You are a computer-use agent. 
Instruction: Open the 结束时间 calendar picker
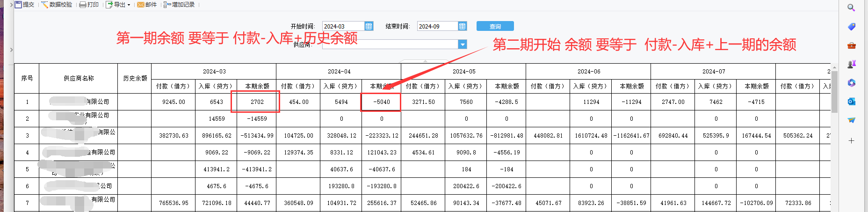tap(462, 26)
